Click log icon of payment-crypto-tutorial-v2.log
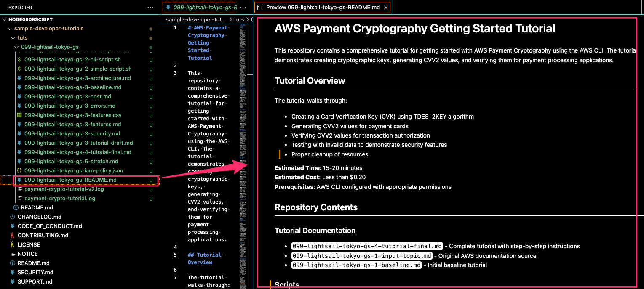The width and height of the screenshot is (644, 289). (19, 189)
